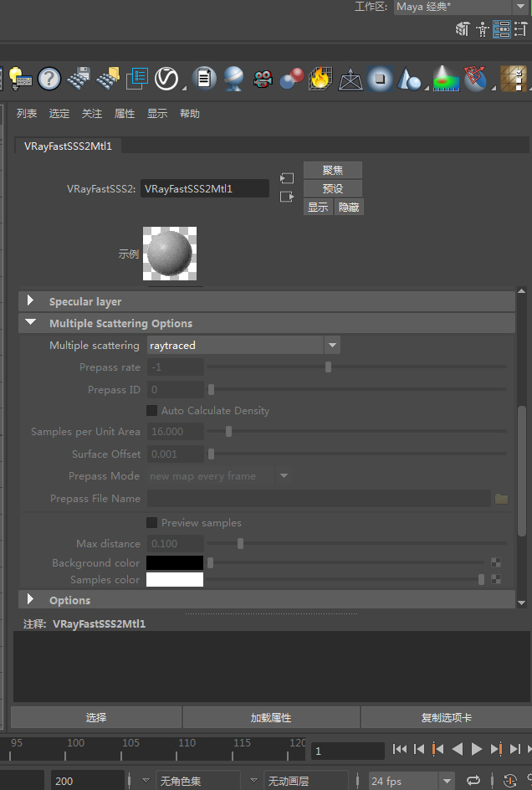Click the floppy disk over brushes icon
532x790 pixels.
[x=79, y=79]
